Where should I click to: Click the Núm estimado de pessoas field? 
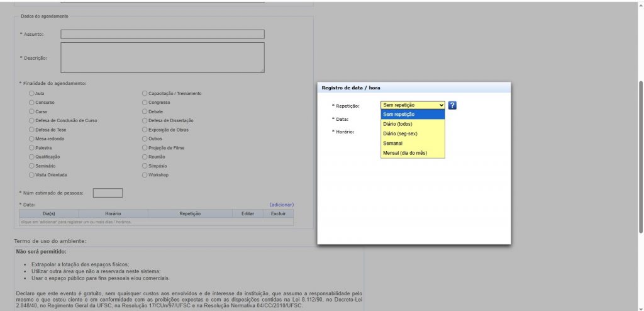[108, 193]
